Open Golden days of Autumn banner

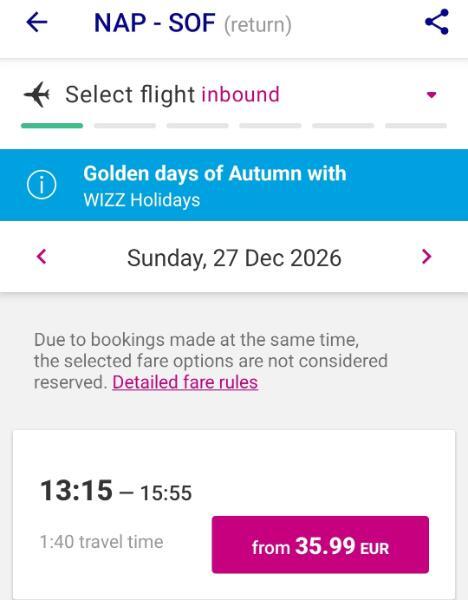point(234,185)
